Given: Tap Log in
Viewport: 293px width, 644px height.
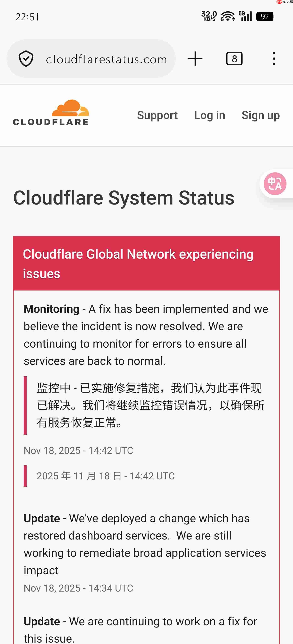Looking at the screenshot, I should [209, 115].
